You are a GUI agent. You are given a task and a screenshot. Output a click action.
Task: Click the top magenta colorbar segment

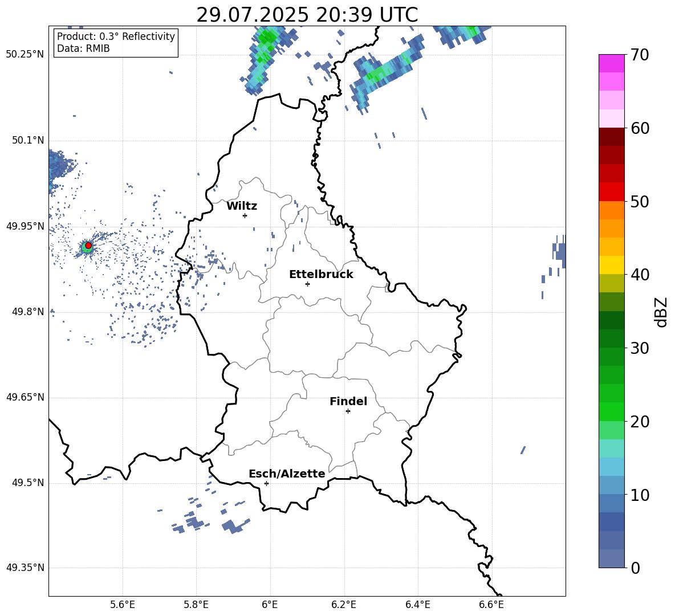pos(611,64)
